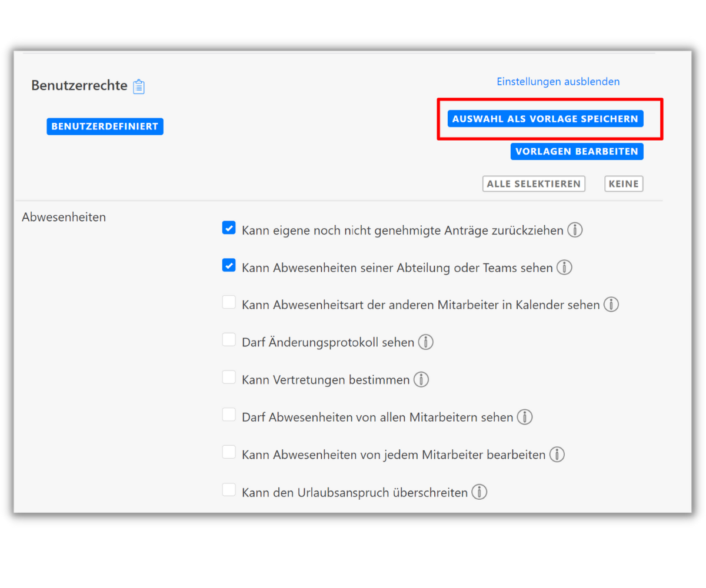Clear all selections using 'KEINE' button
Viewport: 706px width, 588px height.
(x=623, y=183)
